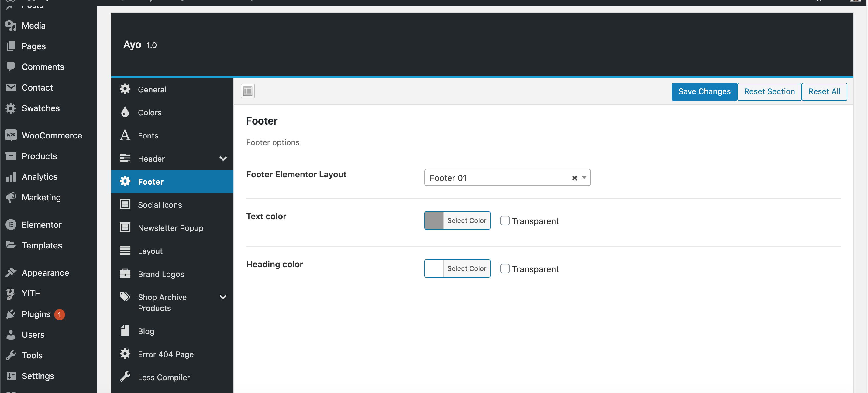868x393 pixels.
Task: Open the Social Icons settings
Action: coord(160,204)
